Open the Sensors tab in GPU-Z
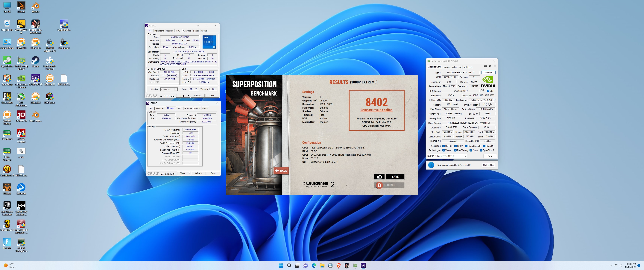 tap(446, 67)
